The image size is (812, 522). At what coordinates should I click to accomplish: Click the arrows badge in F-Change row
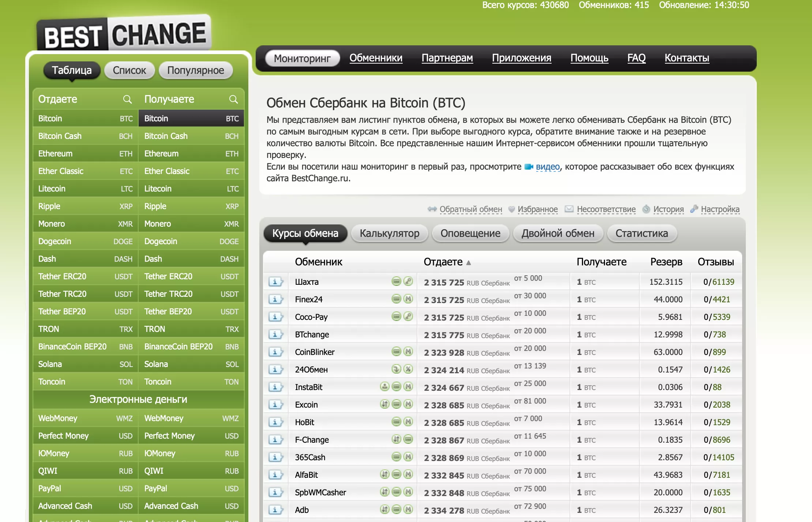tap(396, 439)
